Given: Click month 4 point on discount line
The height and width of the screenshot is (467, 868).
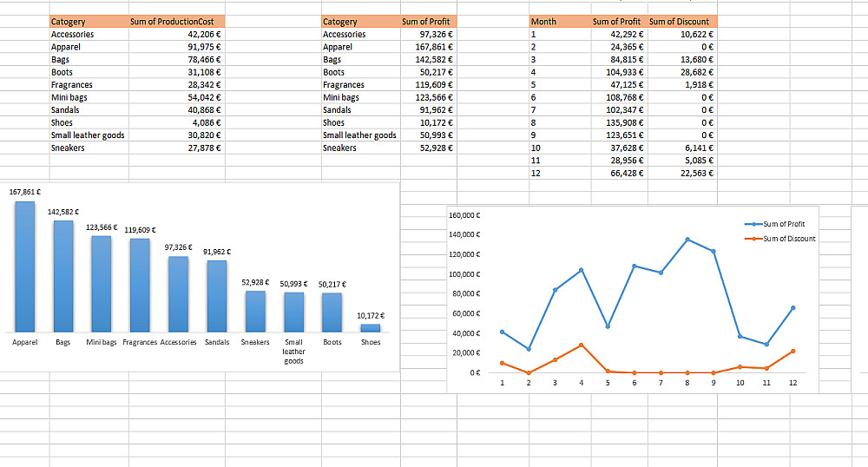Looking at the screenshot, I should 582,345.
